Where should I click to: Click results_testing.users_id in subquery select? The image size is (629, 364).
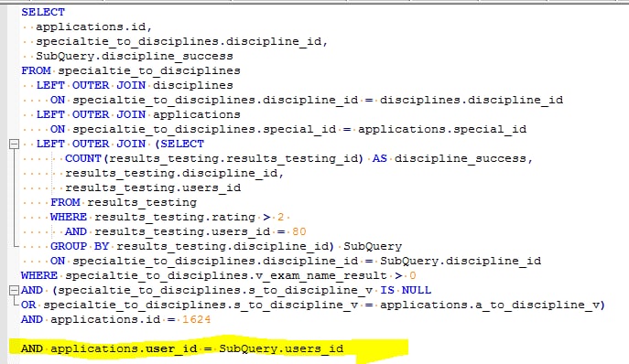[153, 187]
